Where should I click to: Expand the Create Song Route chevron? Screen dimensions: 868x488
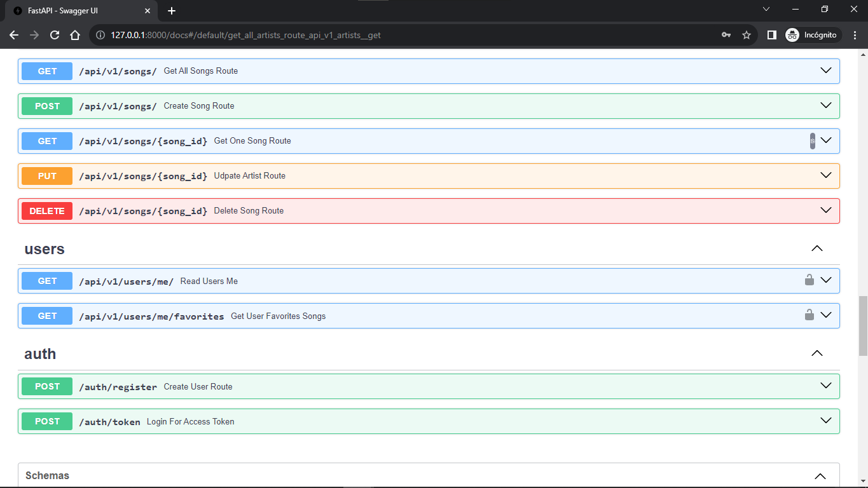coord(826,105)
